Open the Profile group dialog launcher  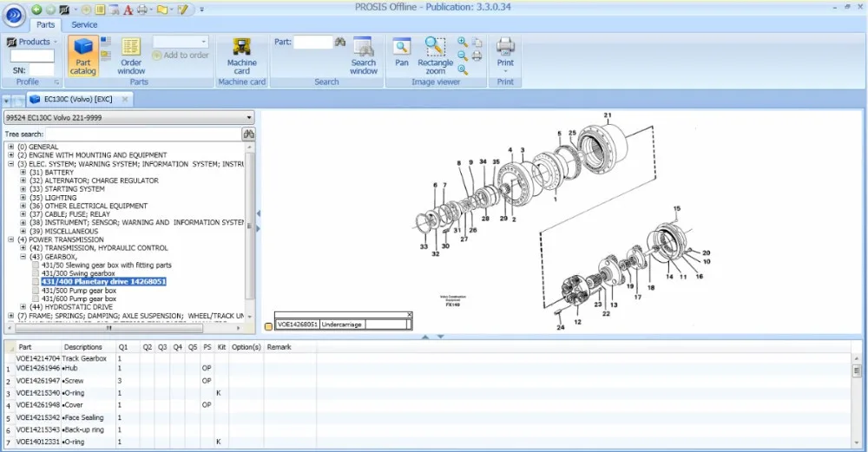point(56,82)
